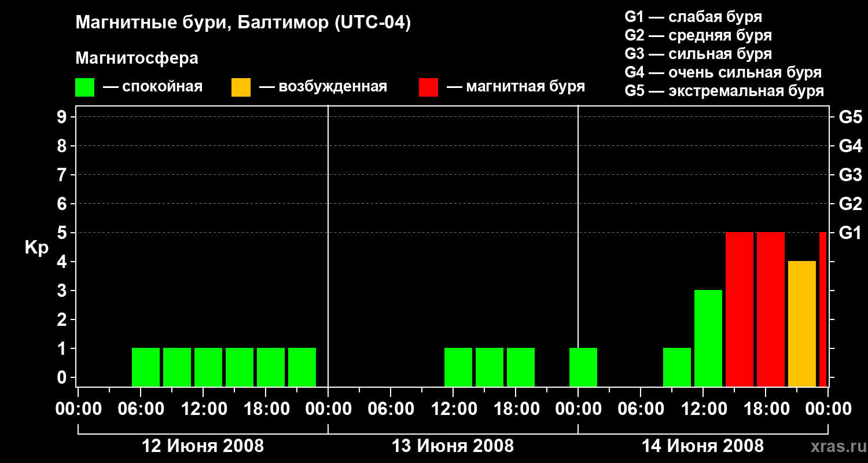This screenshot has height=463, width=868.
Task: Click the G4 right-axis label
Action: [850, 146]
